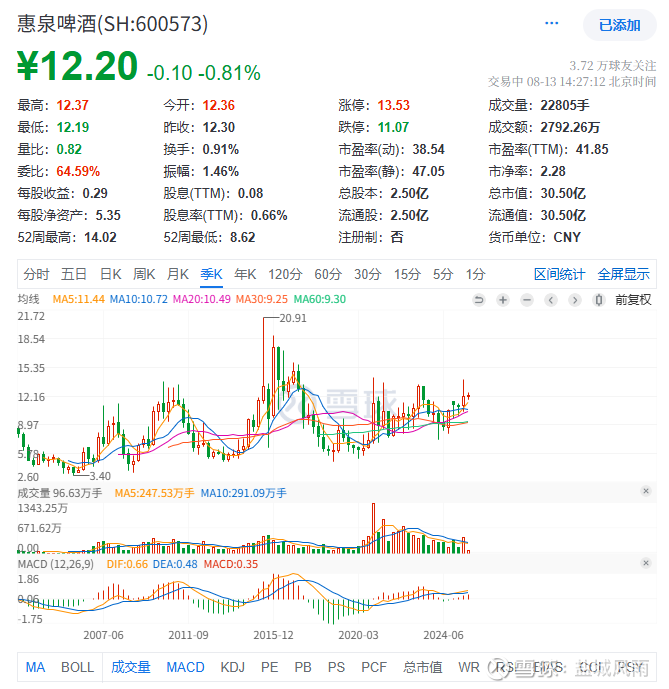Toggle the BOLL overlay indicator
This screenshot has height=689, width=669.
point(77,667)
